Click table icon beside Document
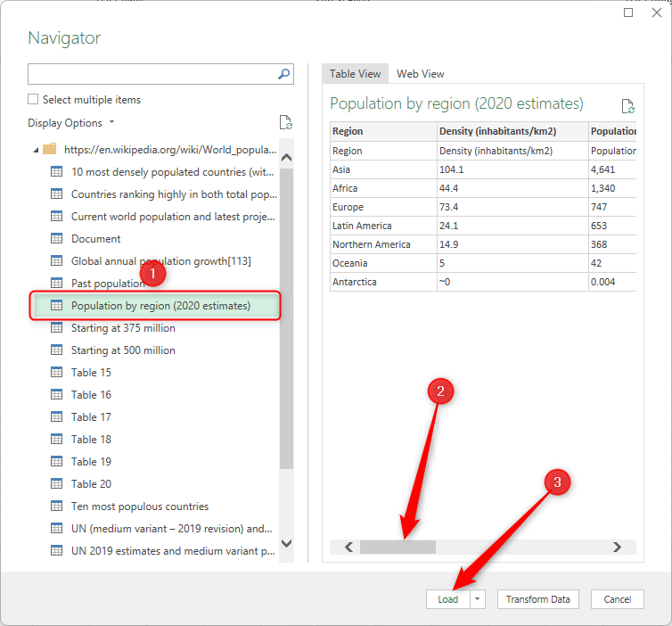This screenshot has height=626, width=672. (56, 238)
